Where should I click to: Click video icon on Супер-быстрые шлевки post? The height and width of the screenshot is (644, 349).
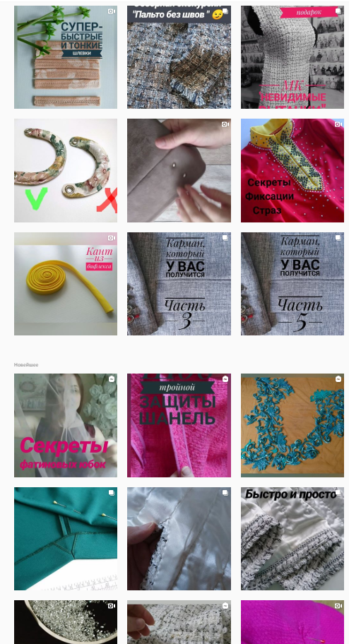pyautogui.click(x=111, y=11)
